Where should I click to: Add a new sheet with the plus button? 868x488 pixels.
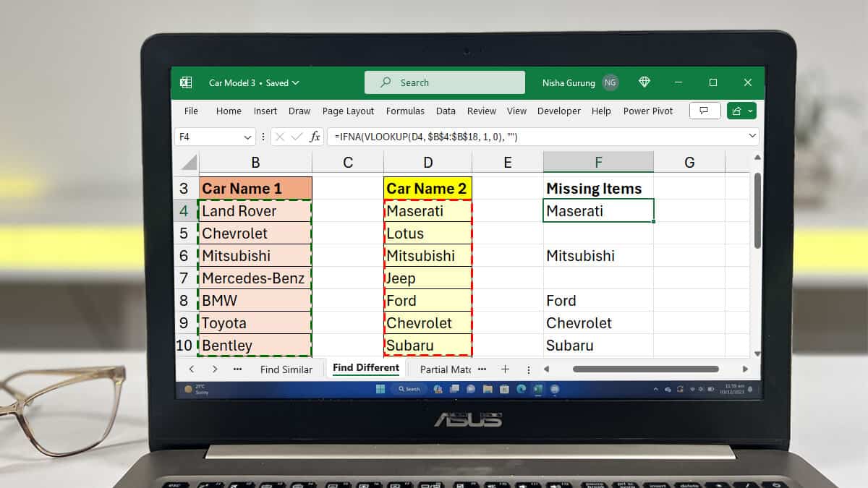tap(505, 369)
